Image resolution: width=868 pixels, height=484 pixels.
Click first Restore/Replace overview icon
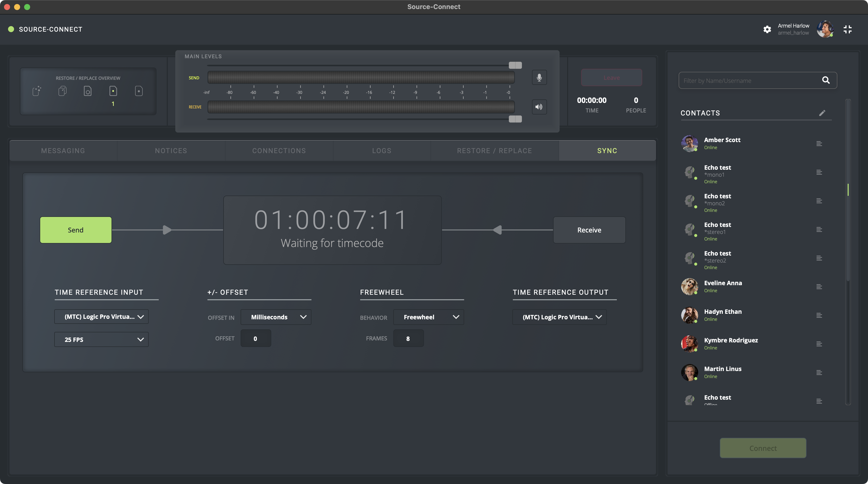(x=37, y=91)
